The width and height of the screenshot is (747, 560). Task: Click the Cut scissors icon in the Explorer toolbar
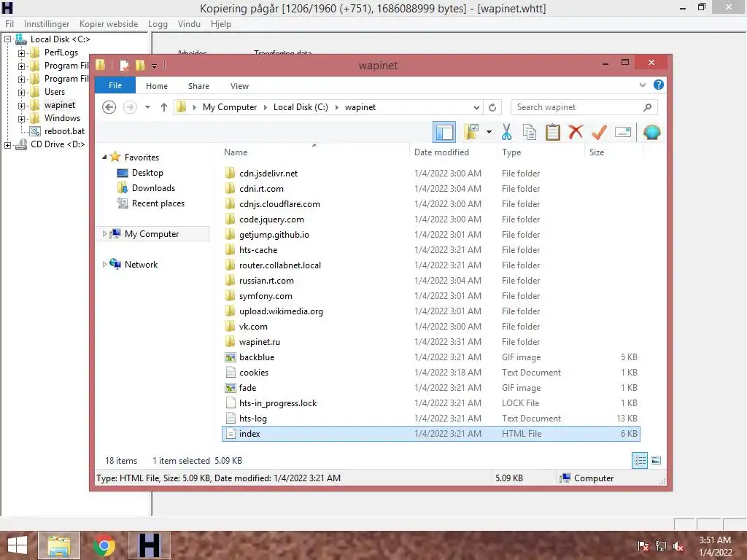pos(506,132)
